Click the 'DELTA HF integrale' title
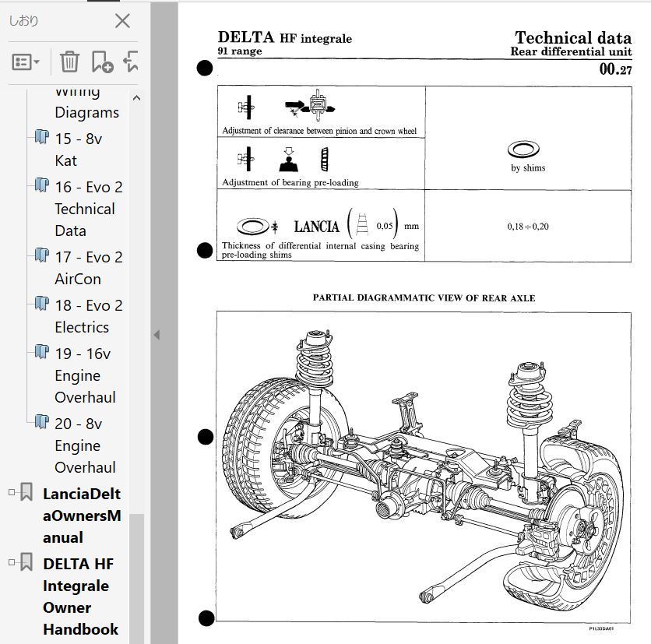Screen dimensions: 651x644 point(285,38)
